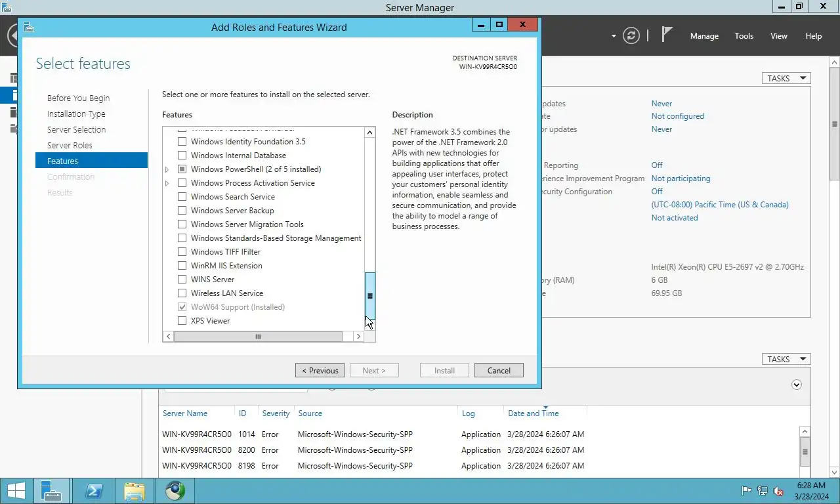
Task: Expand Windows PowerShell feature tree
Action: pos(167,169)
